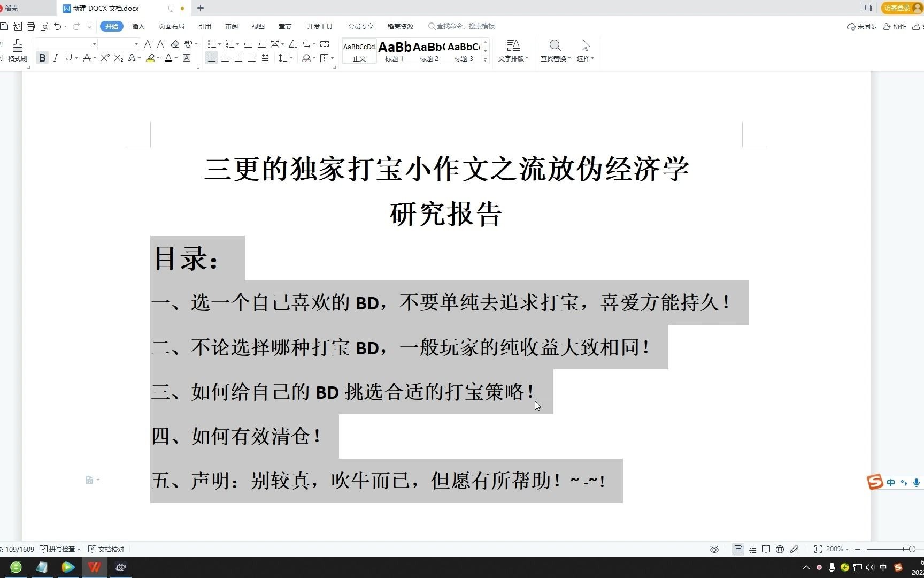Viewport: 924px width, 578px height.
Task: Apply subscript X₂ formatting
Action: (x=119, y=58)
